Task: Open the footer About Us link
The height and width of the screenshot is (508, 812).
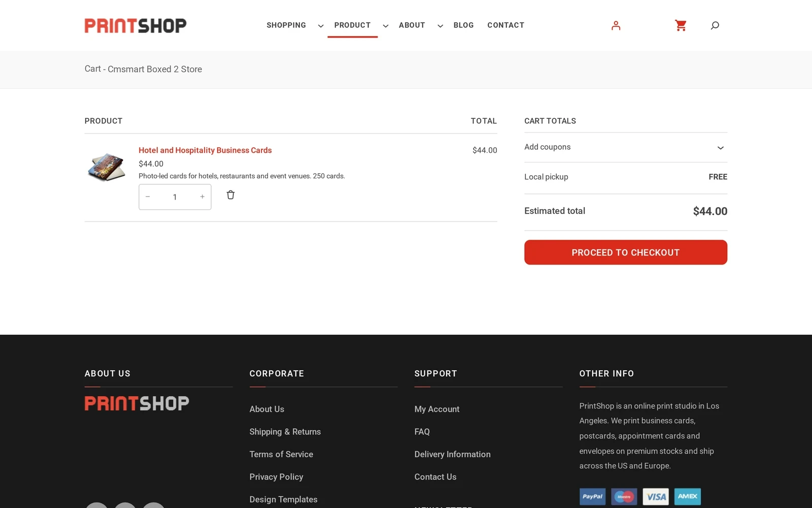Action: (266, 409)
